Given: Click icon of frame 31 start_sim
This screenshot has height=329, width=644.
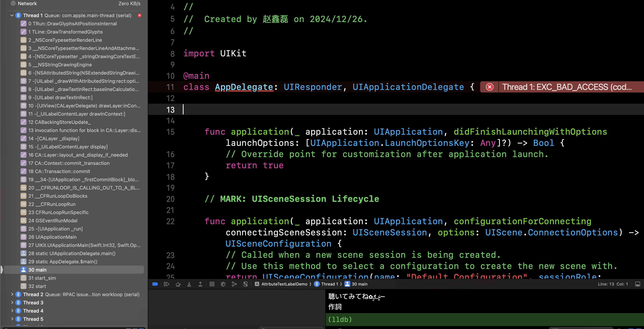Looking at the screenshot, I should tap(23, 278).
